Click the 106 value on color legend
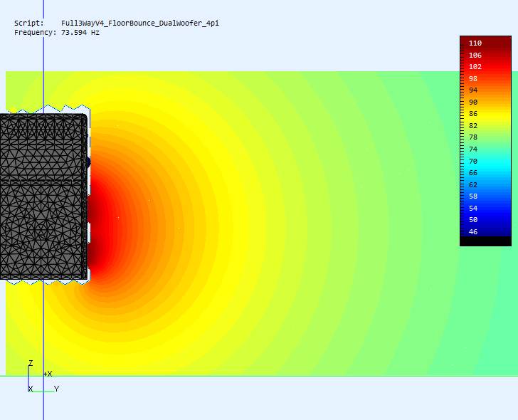Image resolution: width=518 pixels, height=420 pixels. [475, 56]
